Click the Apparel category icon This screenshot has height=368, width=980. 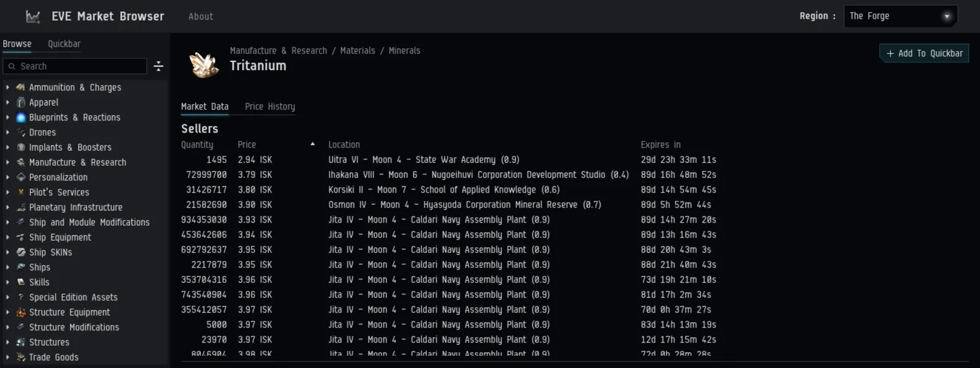click(x=21, y=102)
